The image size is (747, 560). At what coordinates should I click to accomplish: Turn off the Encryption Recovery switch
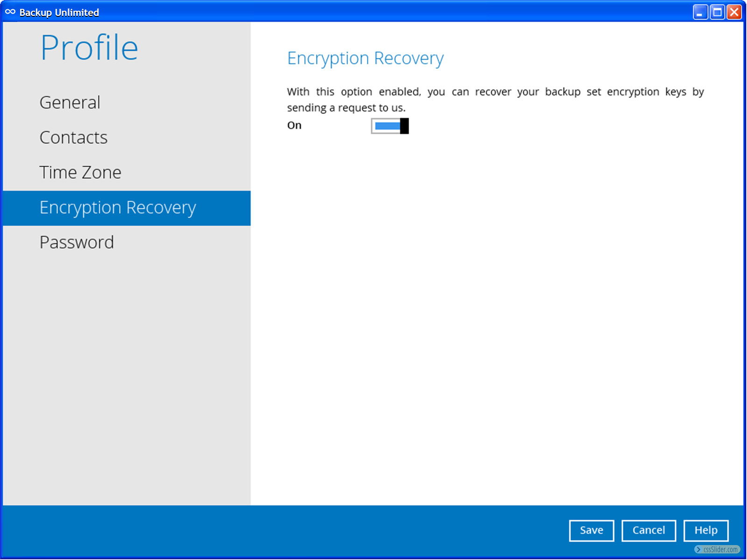(390, 126)
